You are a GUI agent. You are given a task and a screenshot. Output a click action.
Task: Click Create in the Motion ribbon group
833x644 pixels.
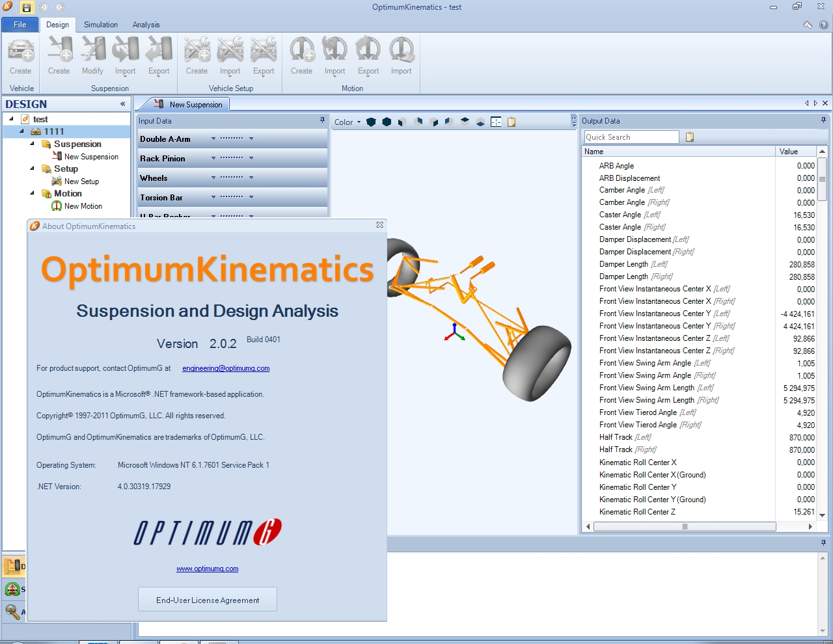pyautogui.click(x=302, y=56)
